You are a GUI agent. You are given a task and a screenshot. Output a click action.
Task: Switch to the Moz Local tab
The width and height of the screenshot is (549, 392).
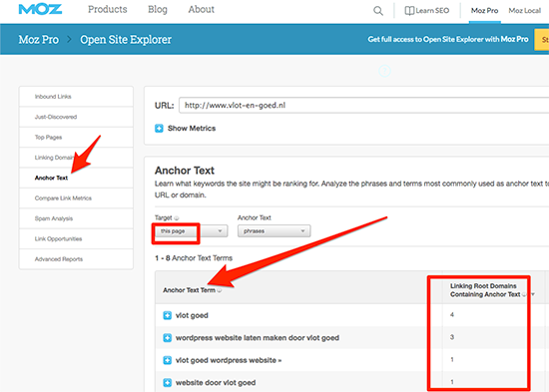tap(525, 11)
